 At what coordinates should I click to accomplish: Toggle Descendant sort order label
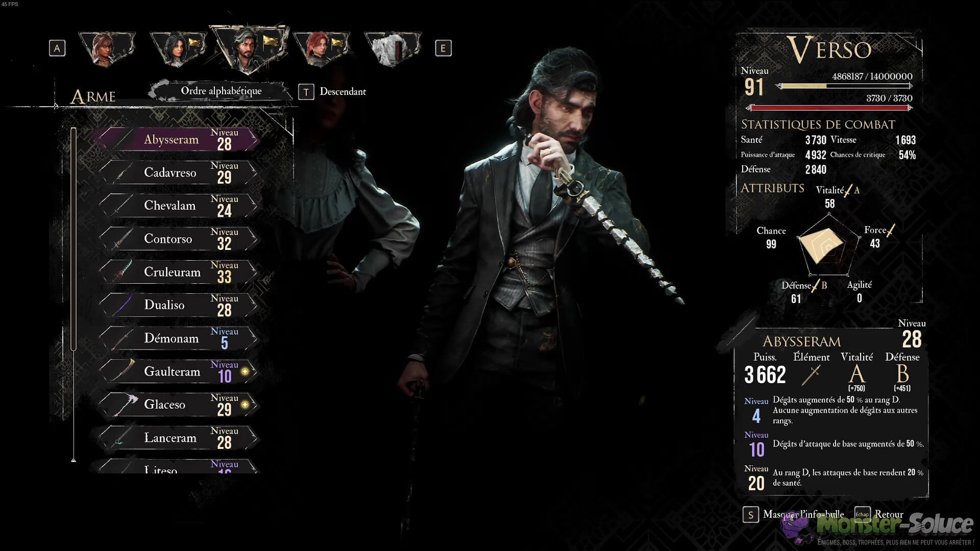click(342, 92)
